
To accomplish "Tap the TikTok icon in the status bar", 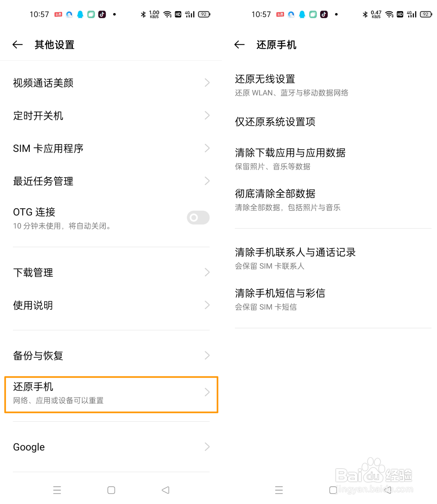I will (x=102, y=14).
